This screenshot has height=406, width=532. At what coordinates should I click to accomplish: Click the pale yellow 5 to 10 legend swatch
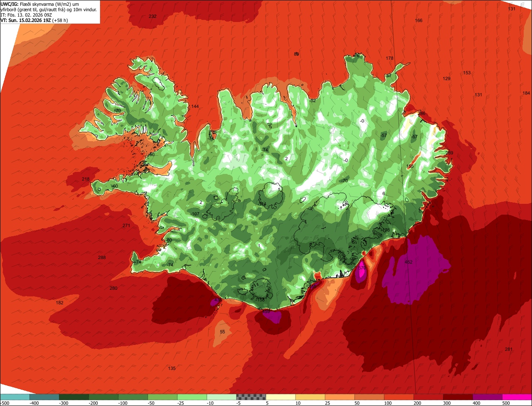(281, 397)
